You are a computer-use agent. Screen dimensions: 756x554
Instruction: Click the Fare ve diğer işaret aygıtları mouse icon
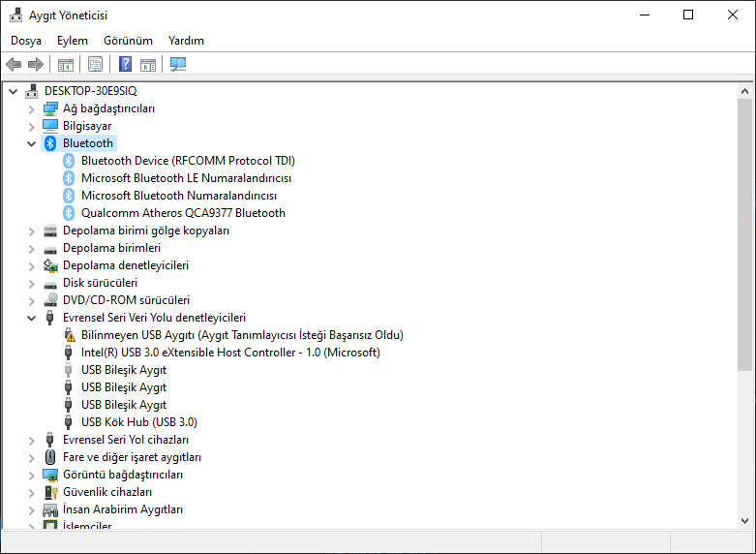(x=50, y=457)
